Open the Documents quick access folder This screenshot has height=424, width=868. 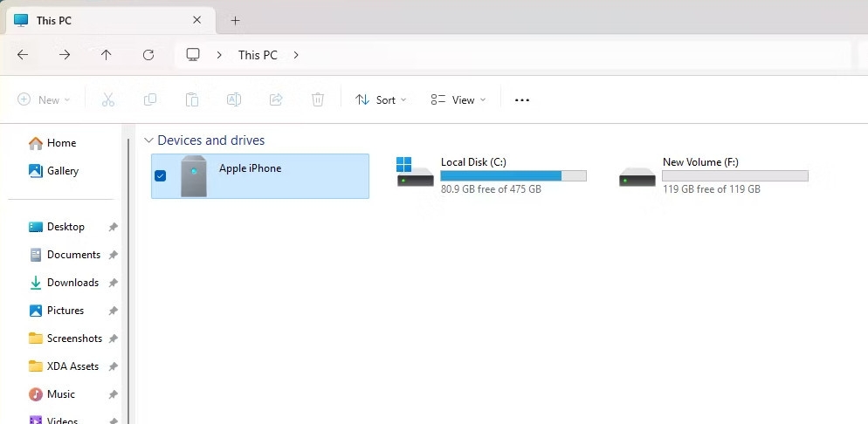pyautogui.click(x=65, y=255)
